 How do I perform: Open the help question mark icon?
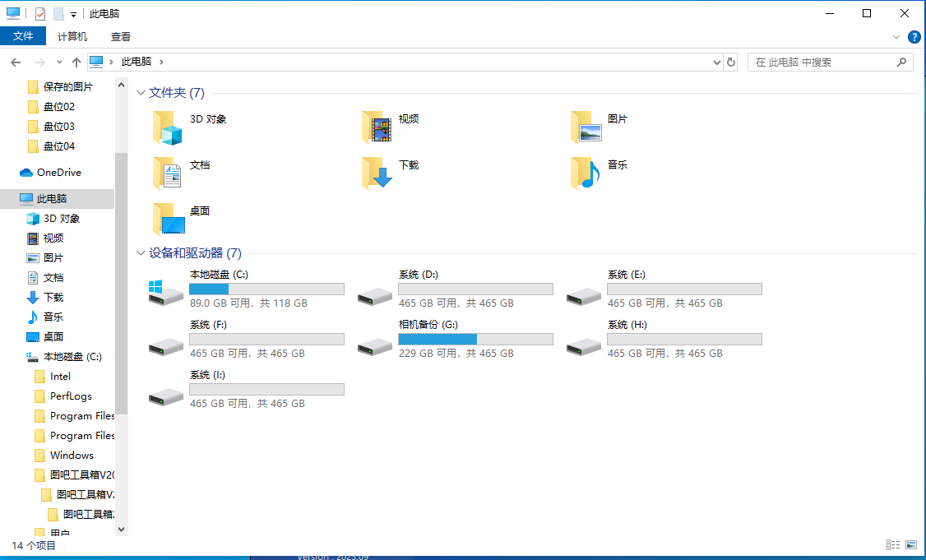914,37
